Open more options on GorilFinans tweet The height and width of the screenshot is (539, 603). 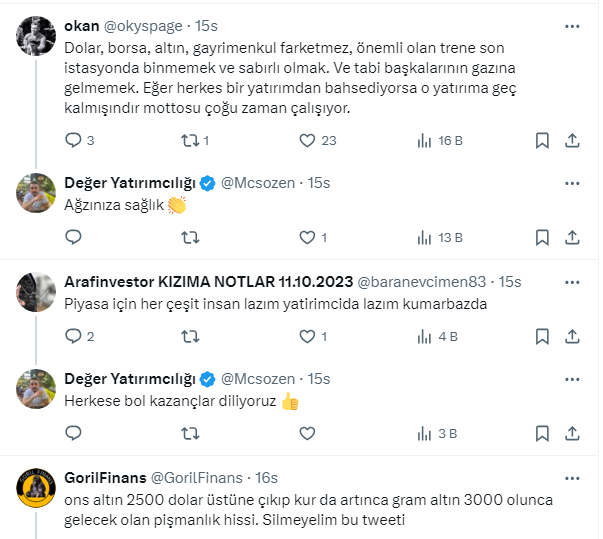click(x=572, y=477)
